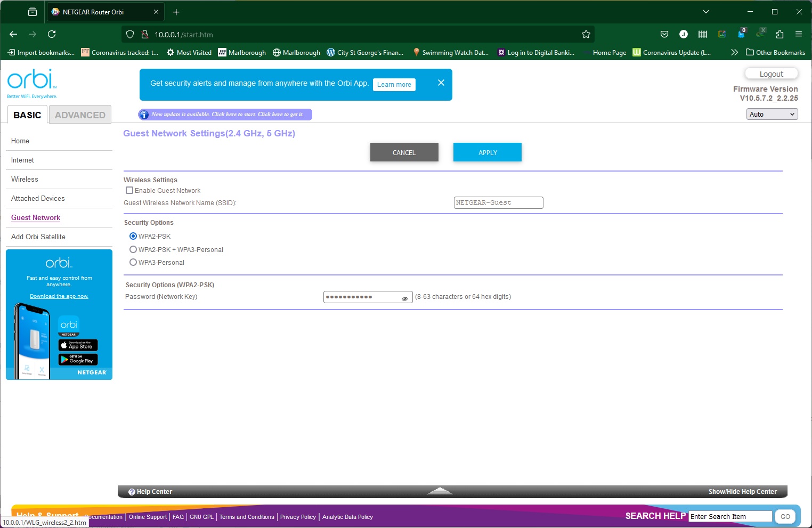Open the fence-shaped extension icon
Viewport: 812px width, 528px height.
pyautogui.click(x=703, y=34)
